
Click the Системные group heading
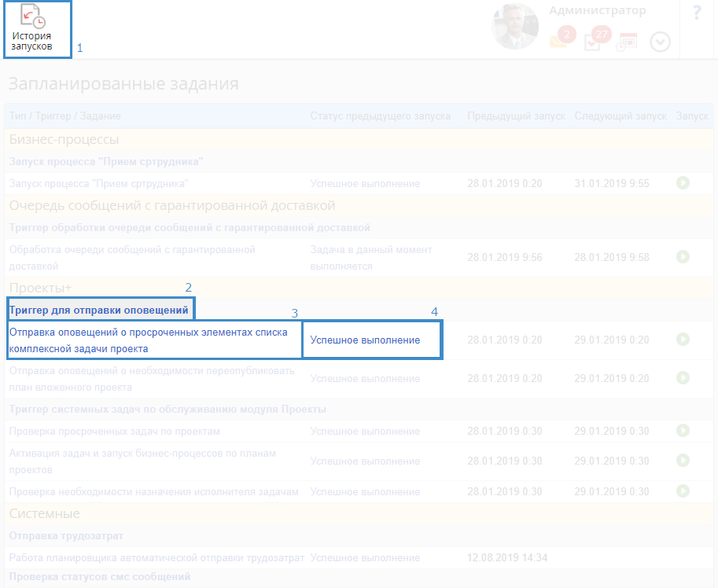tap(44, 513)
